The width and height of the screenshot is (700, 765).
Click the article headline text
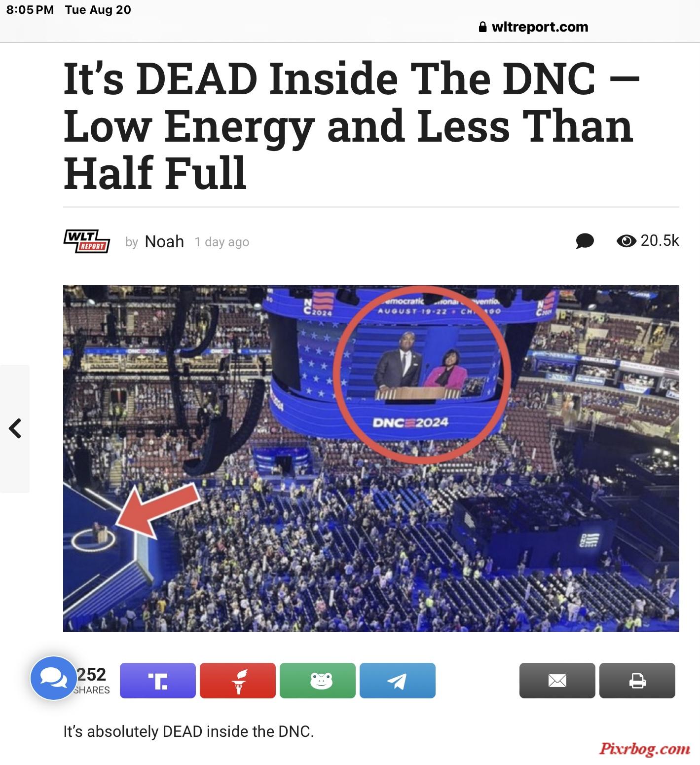[x=352, y=125]
